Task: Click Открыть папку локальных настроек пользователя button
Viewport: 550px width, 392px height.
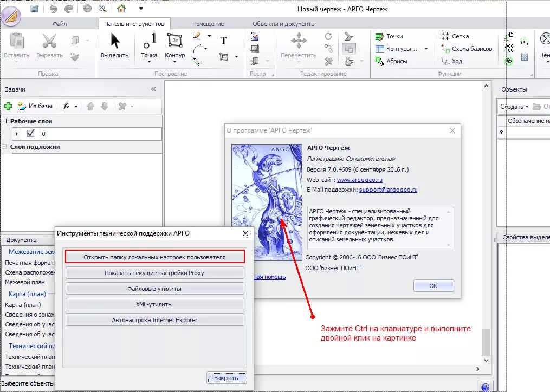Action: click(x=154, y=257)
